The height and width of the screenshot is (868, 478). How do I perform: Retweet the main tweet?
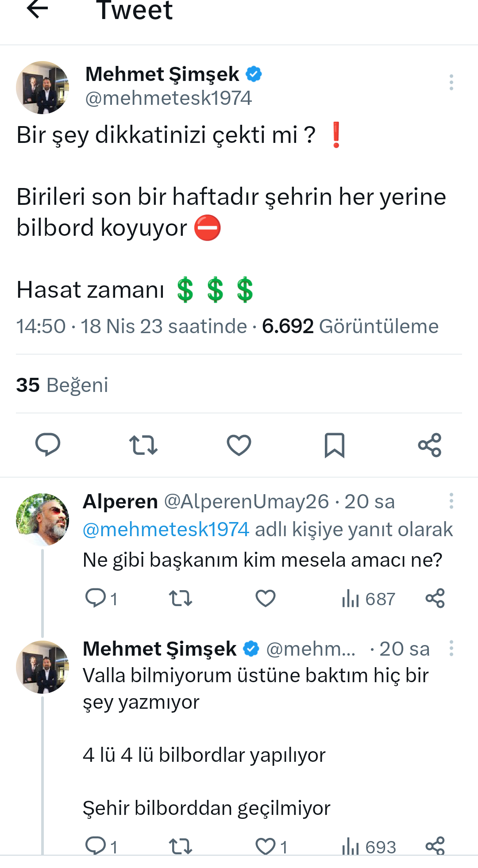tap(143, 445)
